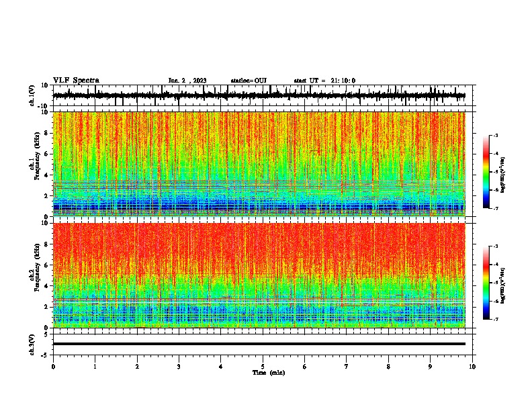Click time axis tick label 2
532x411 pixels.
137,367
